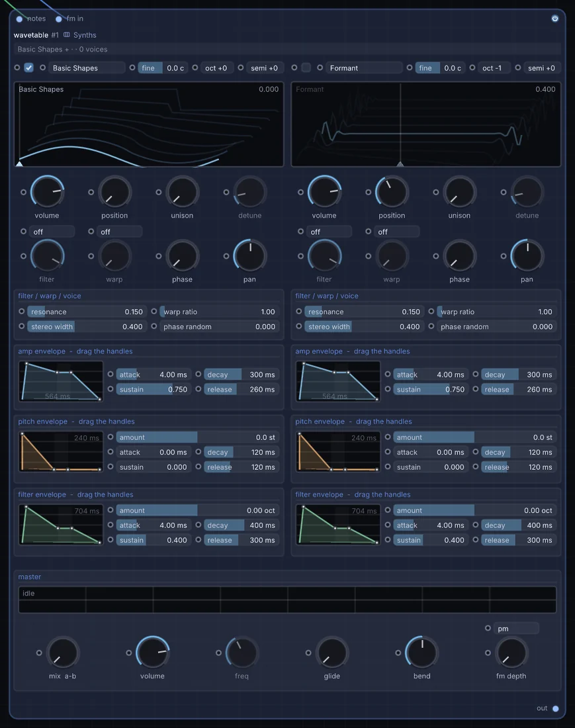
Task: Click modulation port beside master volume knob
Action: (x=128, y=653)
